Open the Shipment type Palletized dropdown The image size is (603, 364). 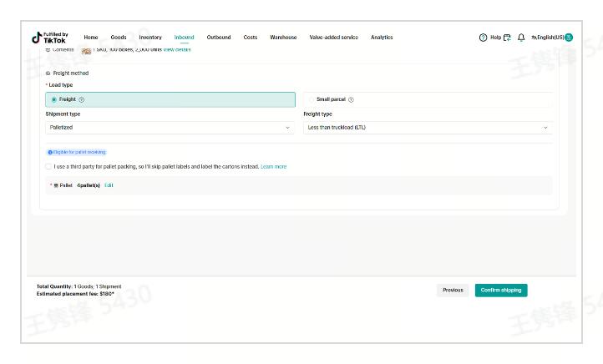pos(170,128)
